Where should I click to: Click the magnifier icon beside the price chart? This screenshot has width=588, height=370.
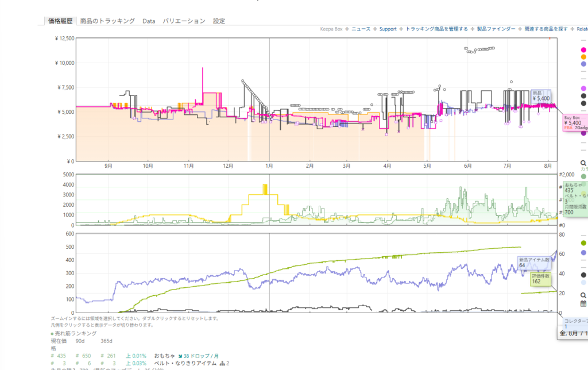tap(583, 163)
